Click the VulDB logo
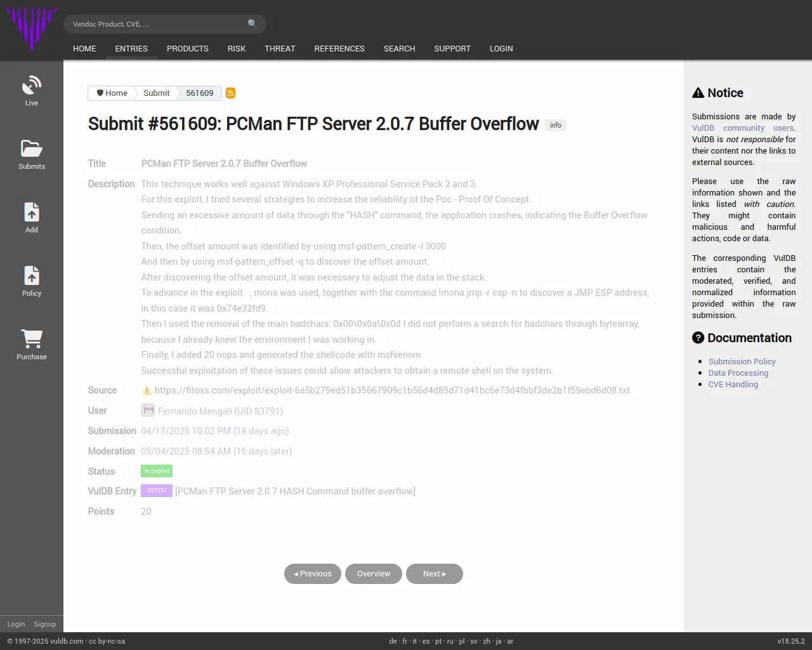 click(32, 29)
